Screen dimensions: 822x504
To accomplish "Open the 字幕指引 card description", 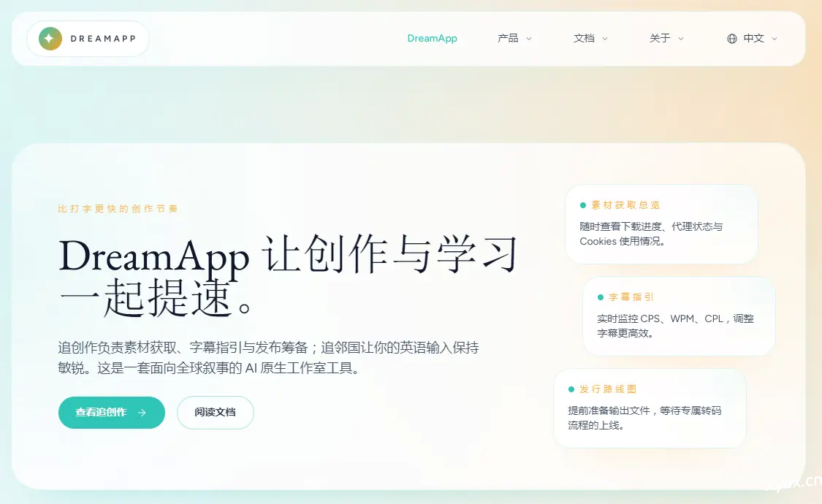I will coord(675,326).
